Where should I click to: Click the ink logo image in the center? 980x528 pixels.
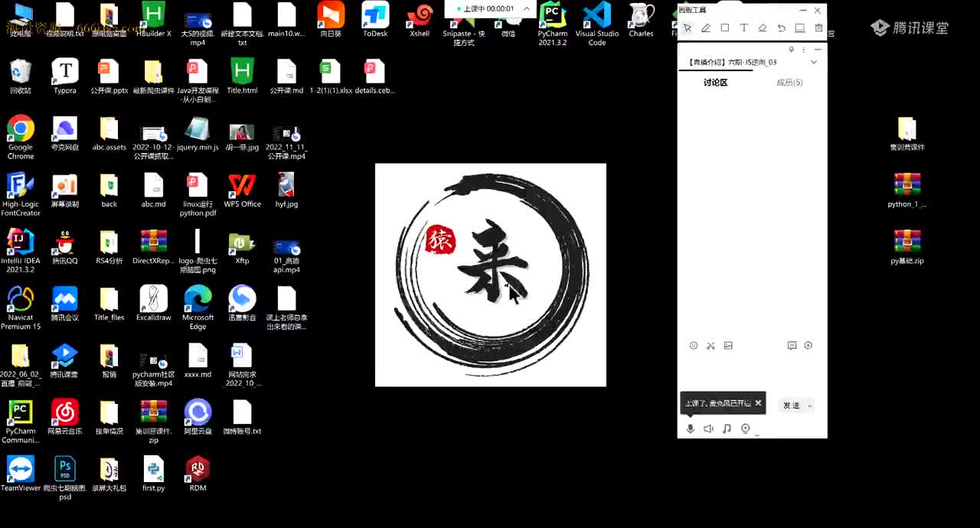click(x=491, y=275)
